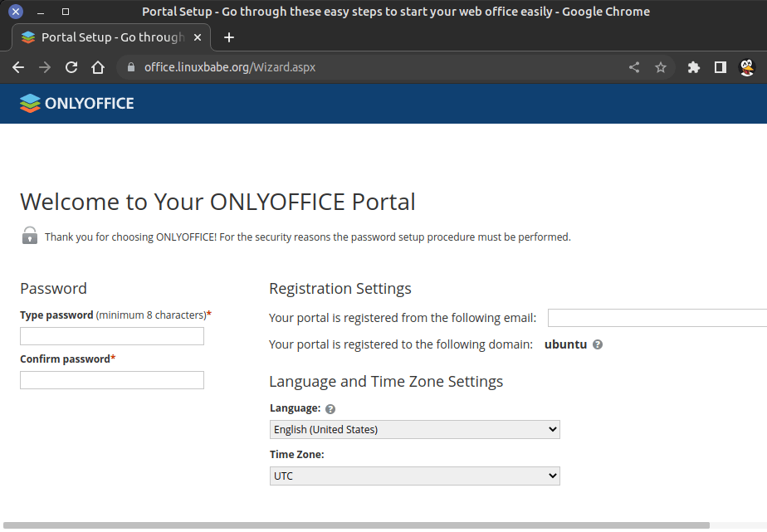
Task: Click the back navigation arrow
Action: point(18,68)
